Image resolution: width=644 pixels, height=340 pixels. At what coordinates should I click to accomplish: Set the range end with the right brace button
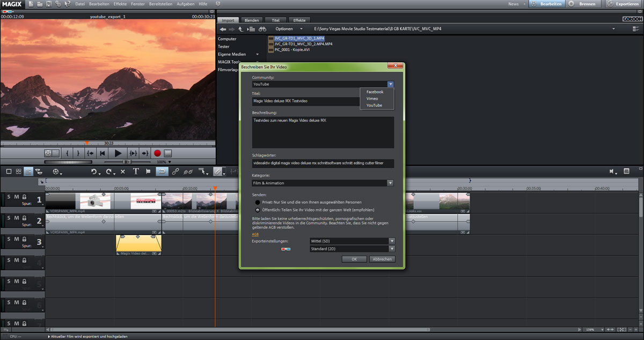coord(78,153)
